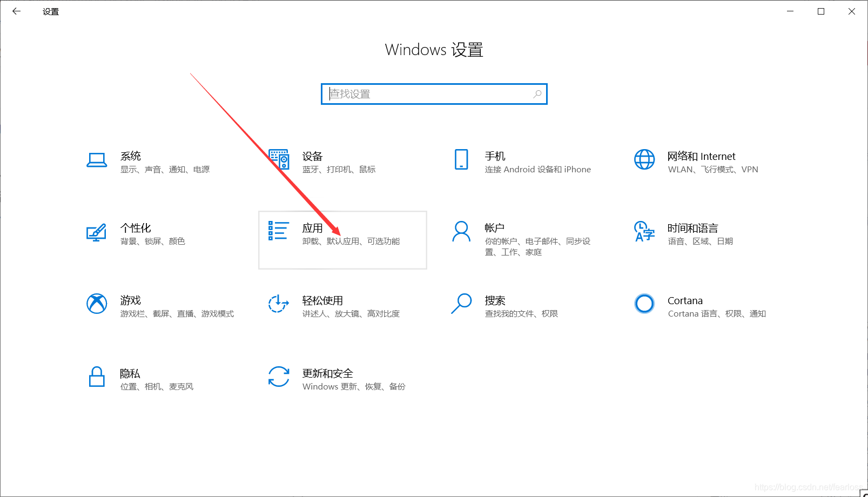Click the text 蓝牙、打印机、鼠标
The height and width of the screenshot is (497, 868).
point(339,170)
